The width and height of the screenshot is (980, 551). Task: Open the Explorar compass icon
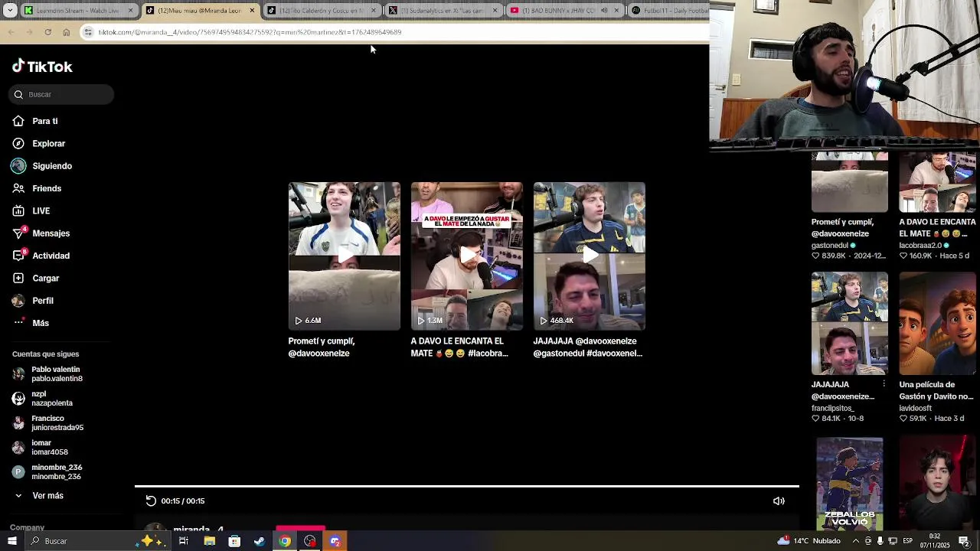coord(18,143)
